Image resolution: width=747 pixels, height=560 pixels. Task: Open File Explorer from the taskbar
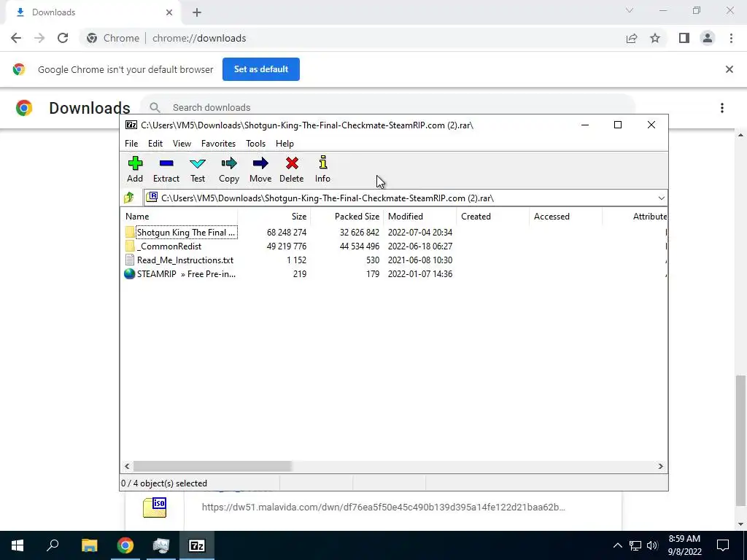89,545
